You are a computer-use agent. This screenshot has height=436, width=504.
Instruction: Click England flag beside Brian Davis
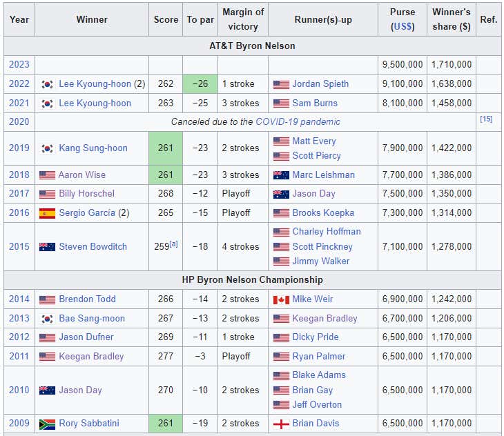(281, 424)
